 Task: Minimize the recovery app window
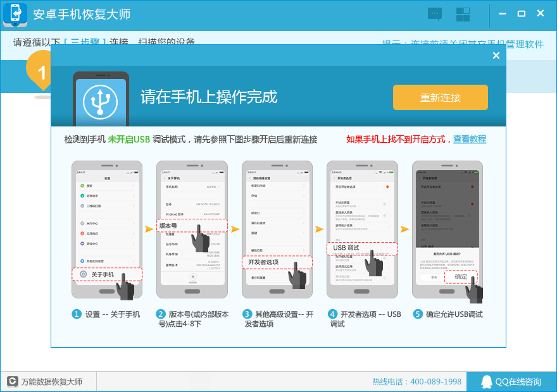coord(502,14)
